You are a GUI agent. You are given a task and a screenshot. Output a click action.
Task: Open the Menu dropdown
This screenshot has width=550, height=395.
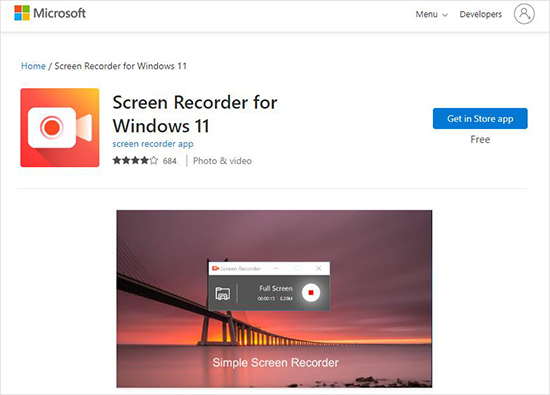point(431,14)
